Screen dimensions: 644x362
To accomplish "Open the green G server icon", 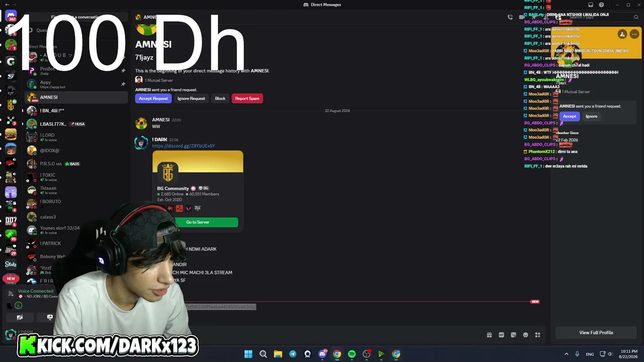I will pos(11,62).
